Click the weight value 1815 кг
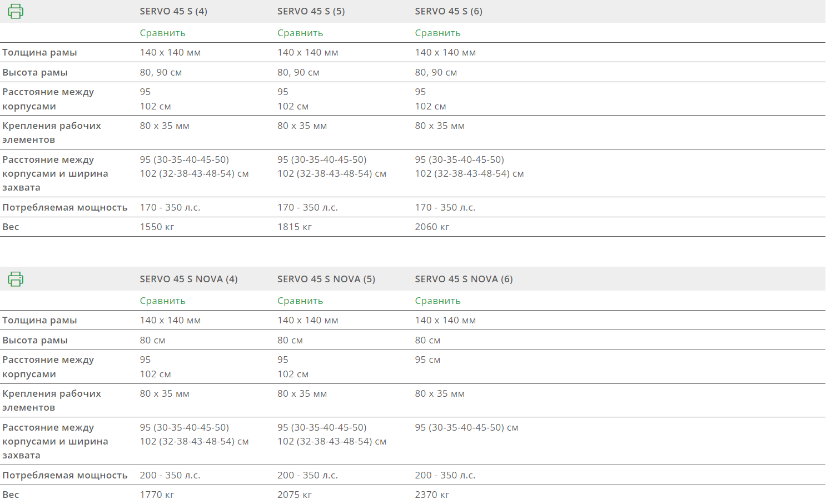This screenshot has height=504, width=826. click(295, 227)
